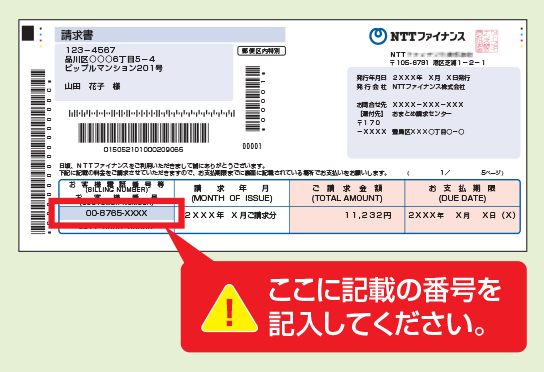Click the red callout instruction text
This screenshot has height=372, width=544.
point(384,307)
